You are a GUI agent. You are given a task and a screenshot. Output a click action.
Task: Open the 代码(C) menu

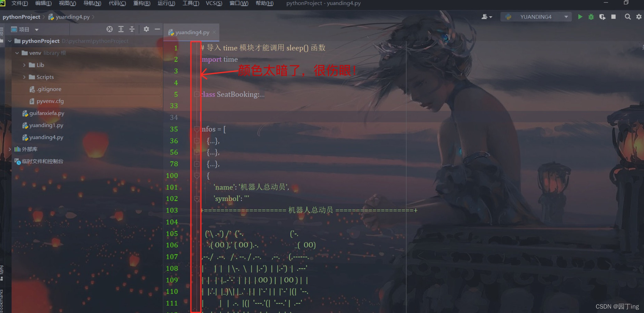[x=117, y=3]
